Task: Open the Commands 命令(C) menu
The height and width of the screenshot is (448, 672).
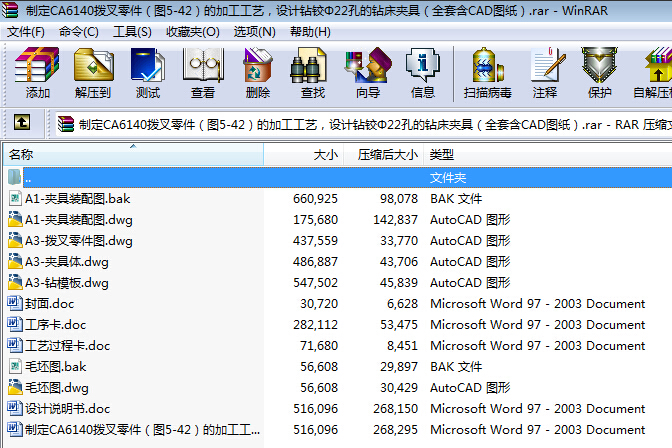Action: point(78,32)
